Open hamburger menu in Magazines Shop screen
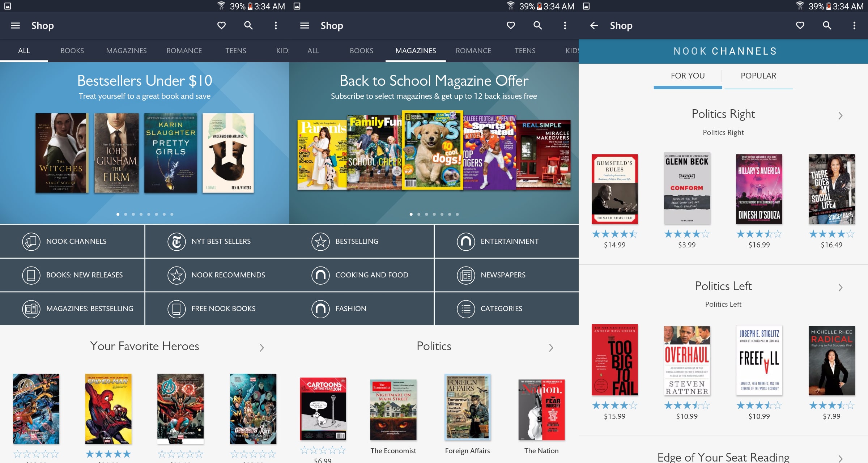This screenshot has height=463, width=868. [305, 25]
